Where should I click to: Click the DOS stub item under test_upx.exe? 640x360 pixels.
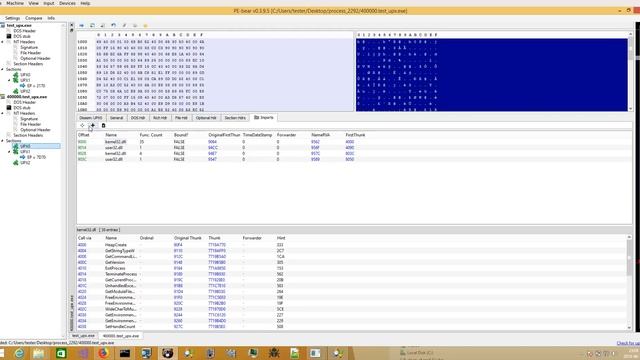(22, 36)
